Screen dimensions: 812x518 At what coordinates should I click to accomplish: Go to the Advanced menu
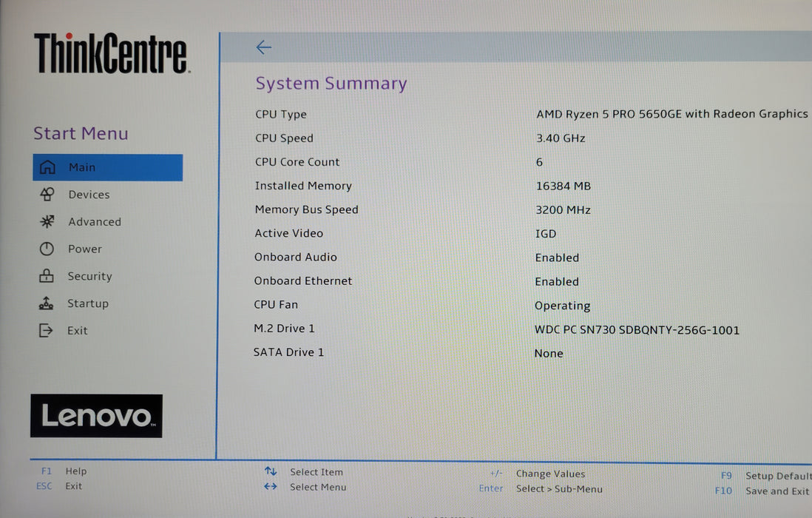(x=95, y=222)
